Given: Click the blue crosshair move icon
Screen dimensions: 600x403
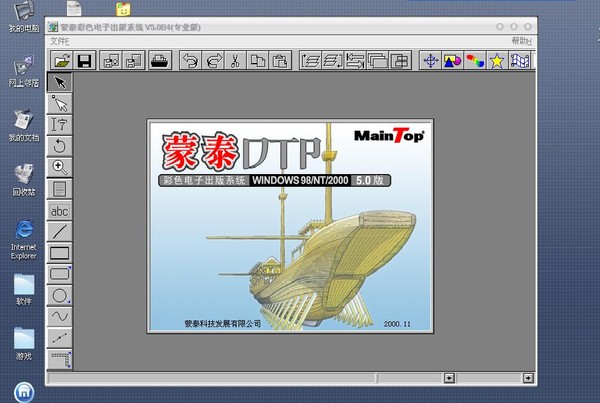Looking at the screenshot, I should pyautogui.click(x=430, y=60).
